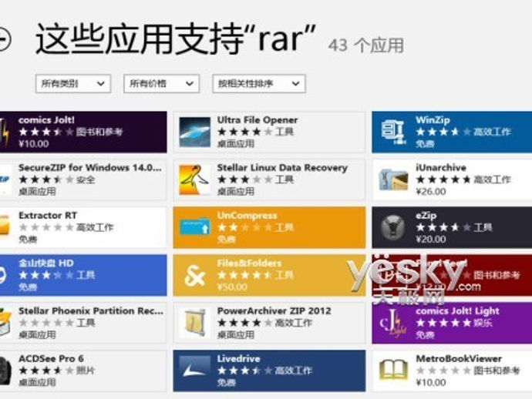Open the iUnarchive app title
The height and width of the screenshot is (399, 532).
(441, 168)
